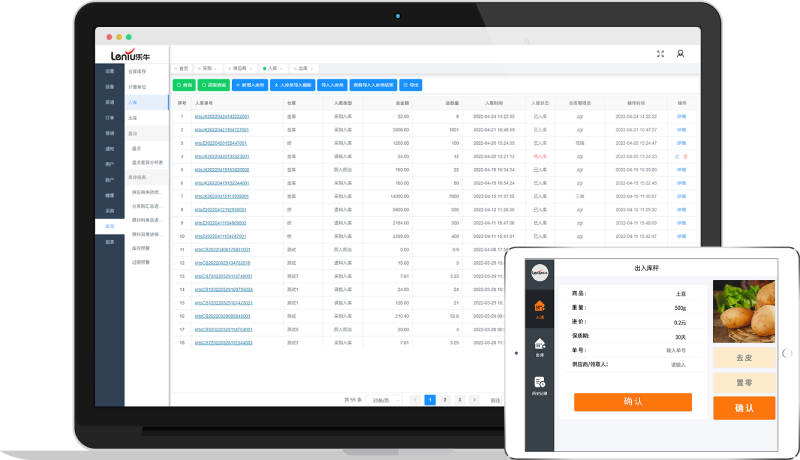Click the edit icon in the 待入库 row
The width and height of the screenshot is (800, 460).
[x=677, y=156]
